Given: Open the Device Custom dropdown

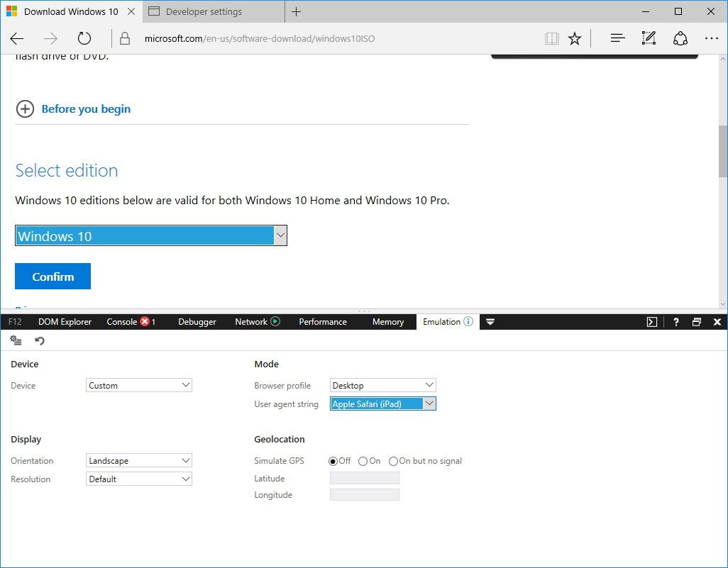Looking at the screenshot, I should [x=139, y=385].
